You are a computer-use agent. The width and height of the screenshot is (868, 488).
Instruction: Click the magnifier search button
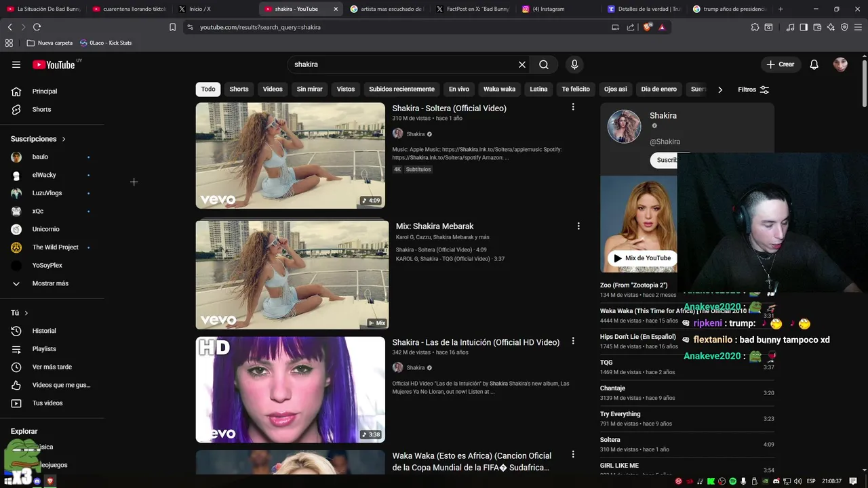pyautogui.click(x=544, y=64)
